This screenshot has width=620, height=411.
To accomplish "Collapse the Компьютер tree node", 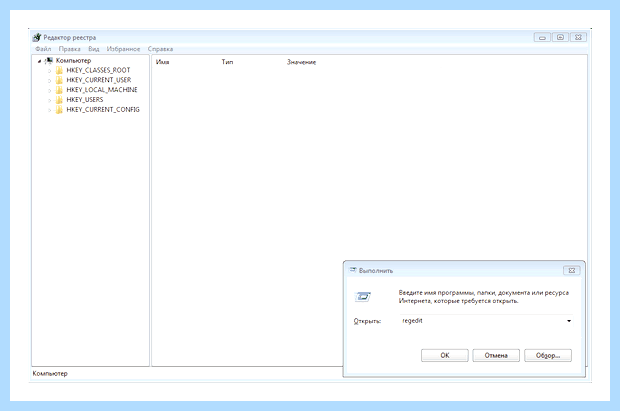I will click(x=39, y=61).
